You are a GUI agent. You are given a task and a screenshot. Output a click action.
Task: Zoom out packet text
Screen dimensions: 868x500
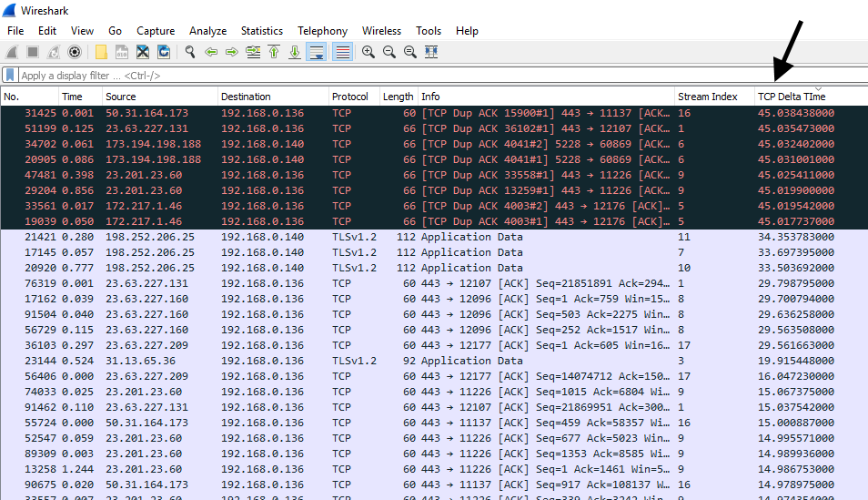pyautogui.click(x=389, y=52)
